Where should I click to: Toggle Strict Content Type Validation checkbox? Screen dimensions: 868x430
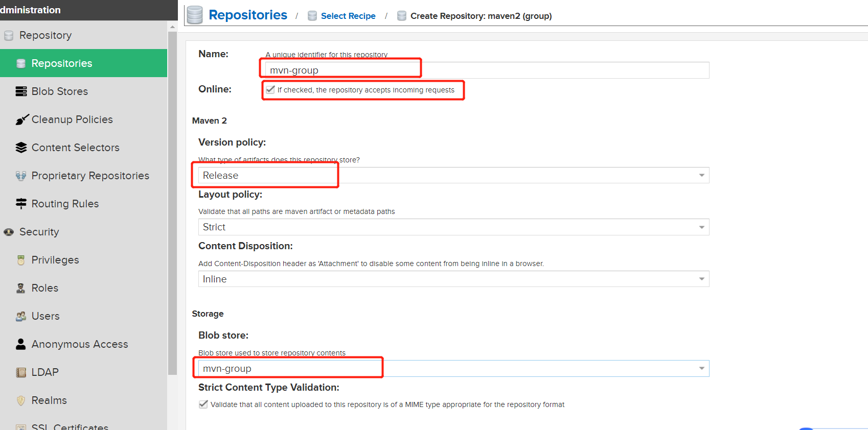(203, 404)
